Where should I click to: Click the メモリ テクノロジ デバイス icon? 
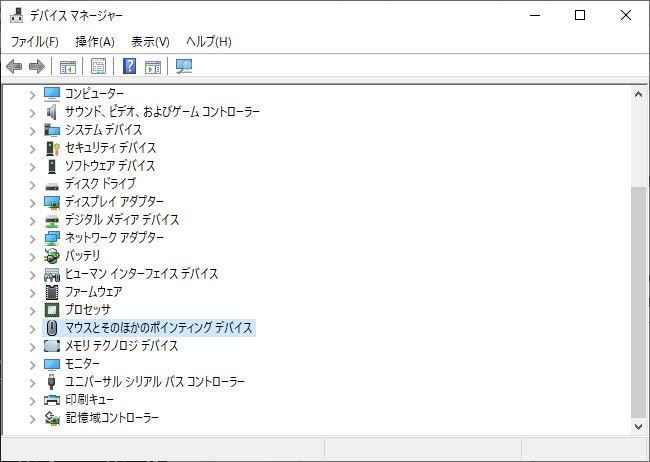click(x=52, y=346)
